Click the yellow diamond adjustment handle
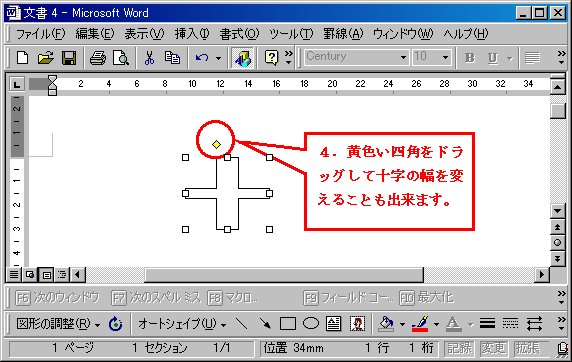 tap(216, 145)
